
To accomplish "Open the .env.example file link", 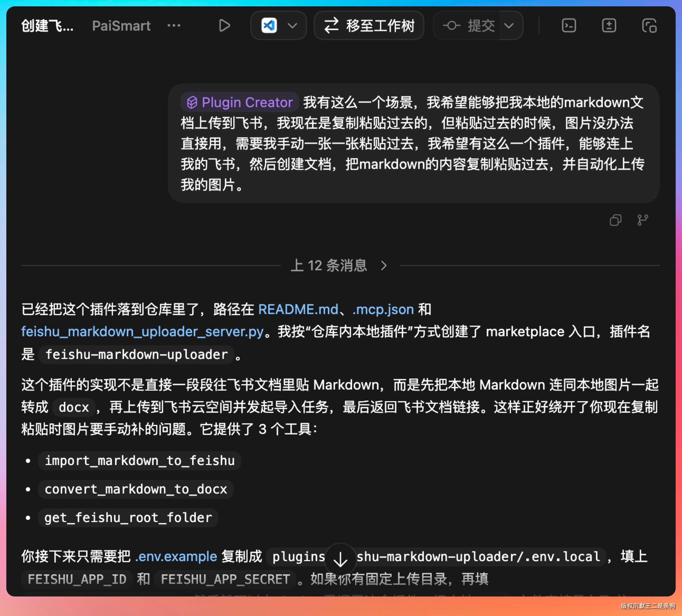I will click(x=176, y=556).
